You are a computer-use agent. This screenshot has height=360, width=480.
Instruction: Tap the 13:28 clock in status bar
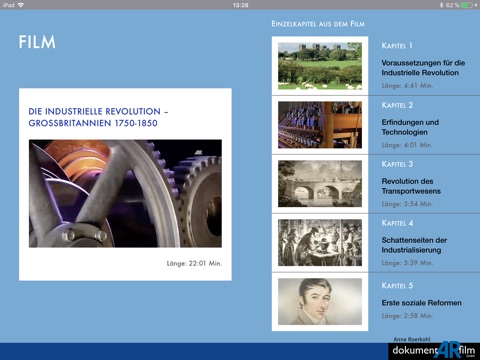[240, 5]
